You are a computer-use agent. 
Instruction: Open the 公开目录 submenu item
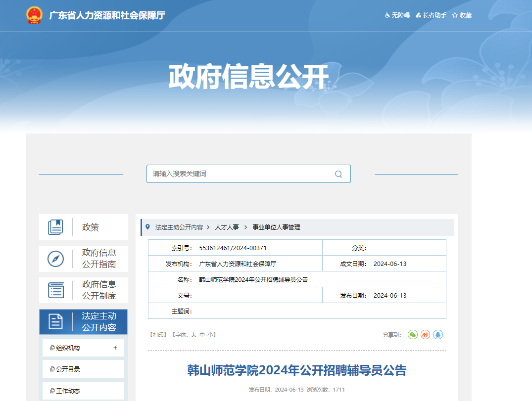[x=84, y=369]
